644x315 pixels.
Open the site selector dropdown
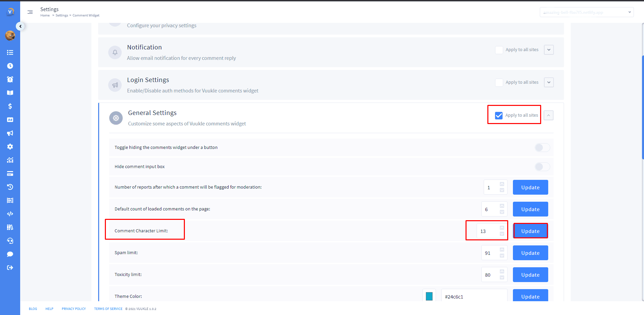[x=587, y=12]
